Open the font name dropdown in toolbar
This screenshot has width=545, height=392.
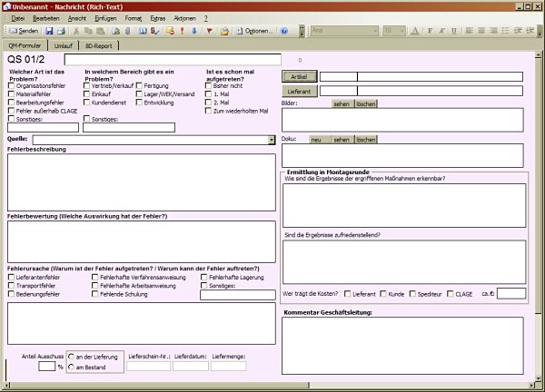[374, 30]
